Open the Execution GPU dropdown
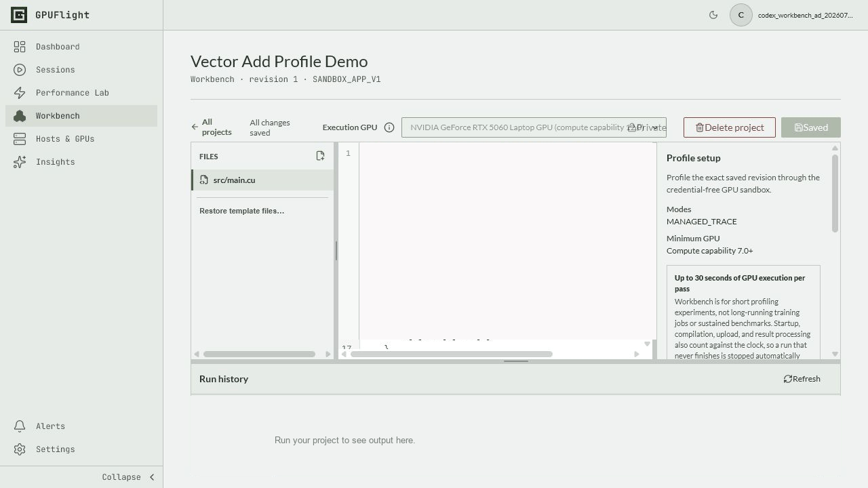This screenshot has width=868, height=488. (534, 127)
